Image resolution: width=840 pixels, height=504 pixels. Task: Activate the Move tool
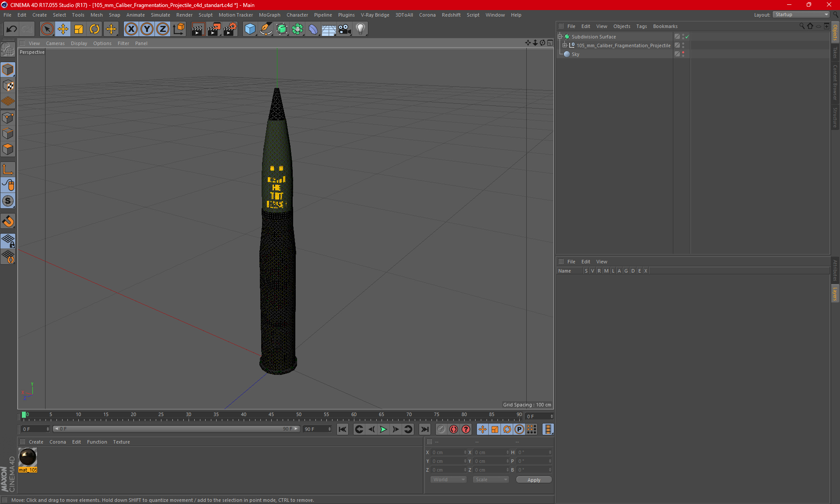click(x=63, y=29)
